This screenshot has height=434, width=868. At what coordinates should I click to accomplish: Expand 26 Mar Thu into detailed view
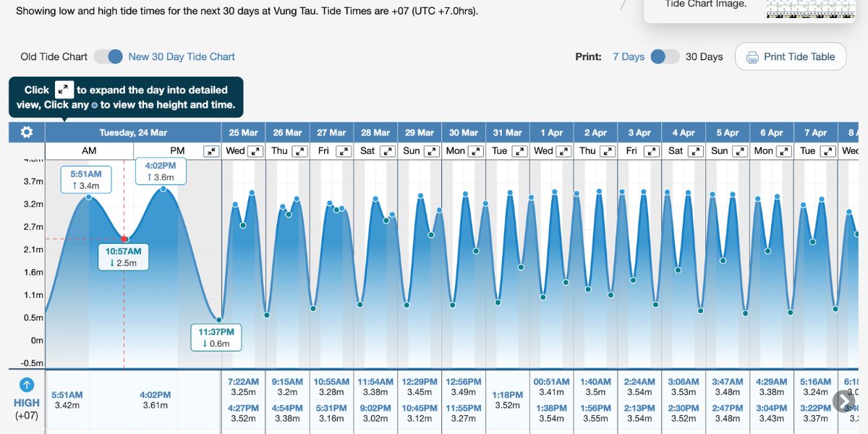pyautogui.click(x=298, y=151)
